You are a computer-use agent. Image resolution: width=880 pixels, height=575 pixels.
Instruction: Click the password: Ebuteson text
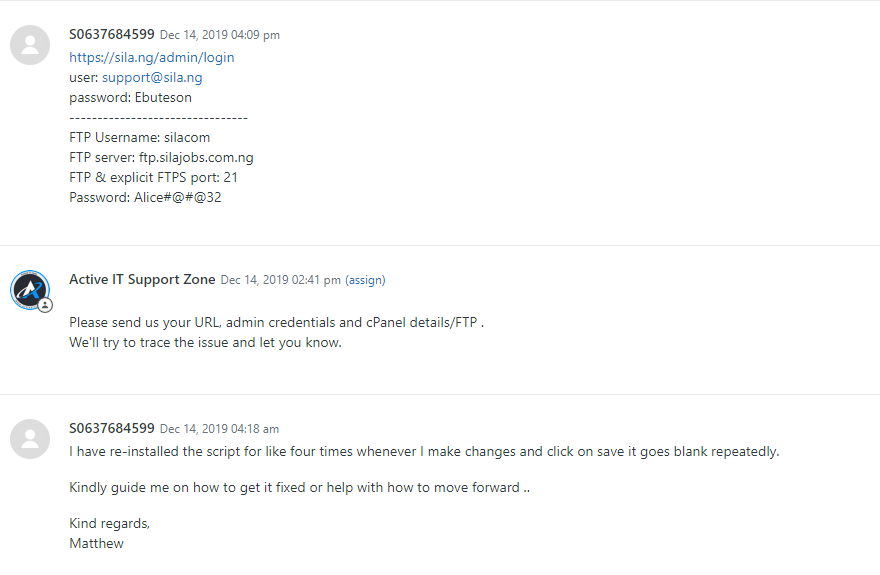click(x=130, y=97)
